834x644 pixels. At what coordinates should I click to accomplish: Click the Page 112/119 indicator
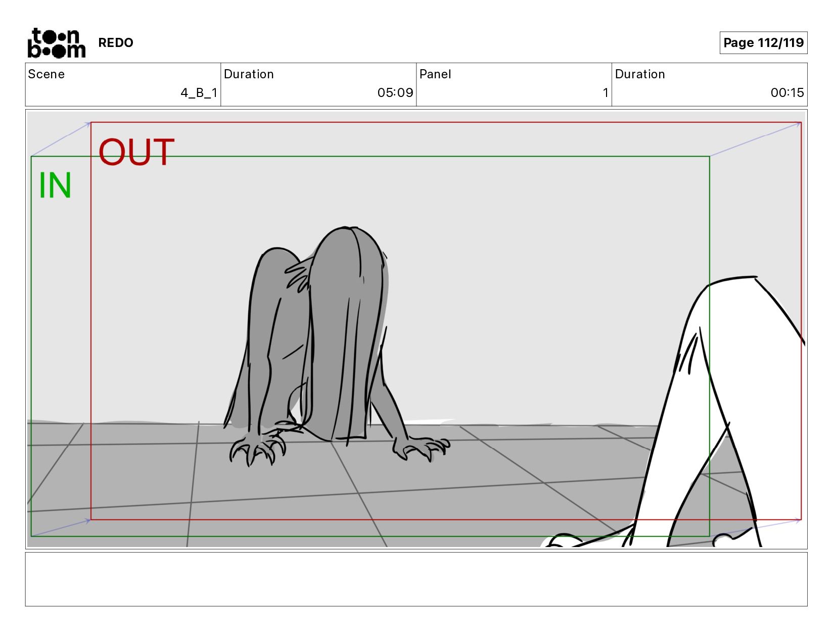click(x=763, y=42)
